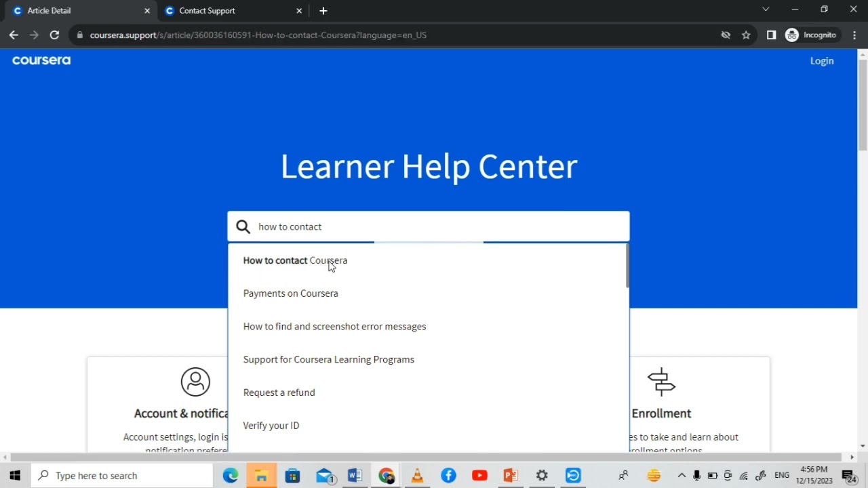Click the Account & notifications card heading
Viewport: 868px width, 488px height.
181,413
